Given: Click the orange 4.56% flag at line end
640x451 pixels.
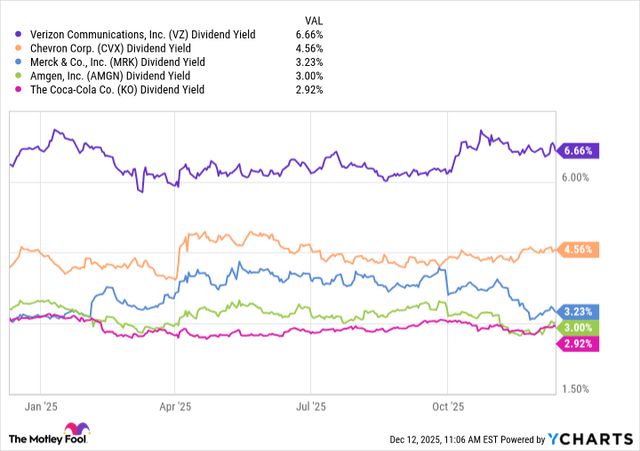Looking at the screenshot, I should click(580, 249).
